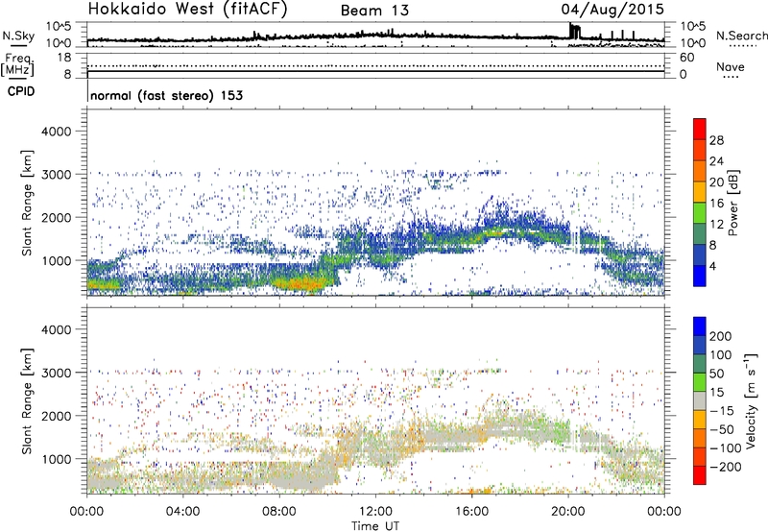
Task: Click the "Hokkaido West (fitACF)" title
Action: pos(187,10)
